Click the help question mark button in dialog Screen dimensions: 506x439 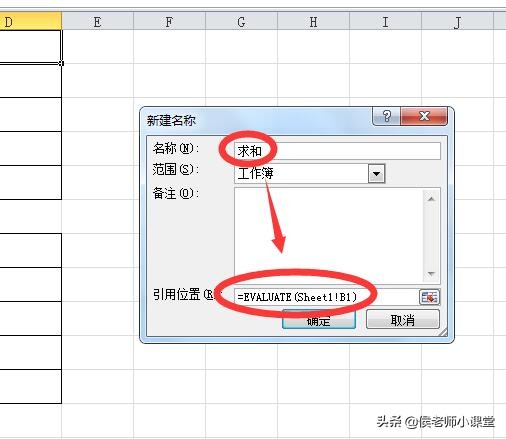click(x=386, y=116)
